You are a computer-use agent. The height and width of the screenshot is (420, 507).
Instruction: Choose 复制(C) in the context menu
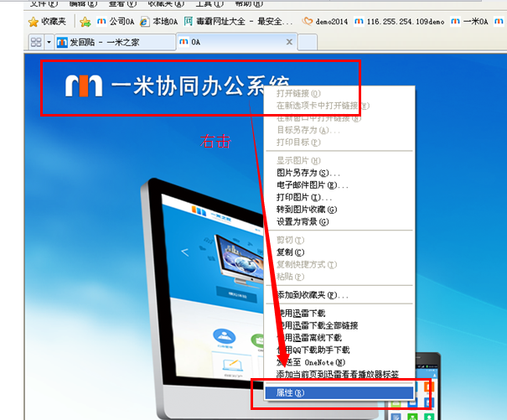tap(339, 252)
